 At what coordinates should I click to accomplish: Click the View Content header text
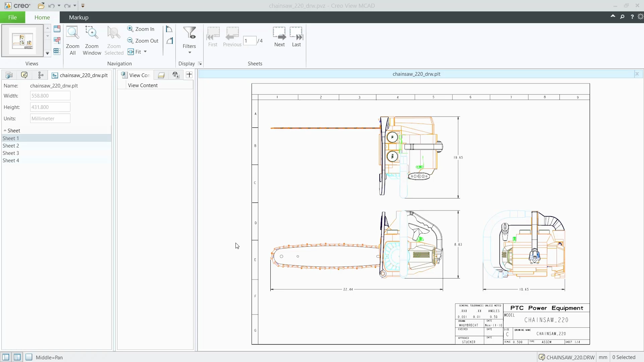(x=143, y=85)
